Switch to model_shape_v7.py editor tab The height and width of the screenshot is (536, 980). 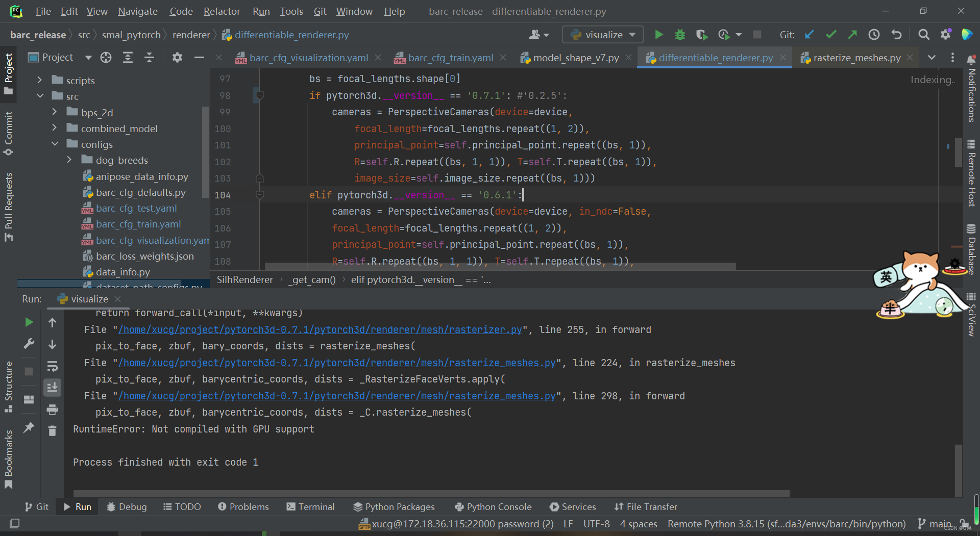[x=576, y=58]
